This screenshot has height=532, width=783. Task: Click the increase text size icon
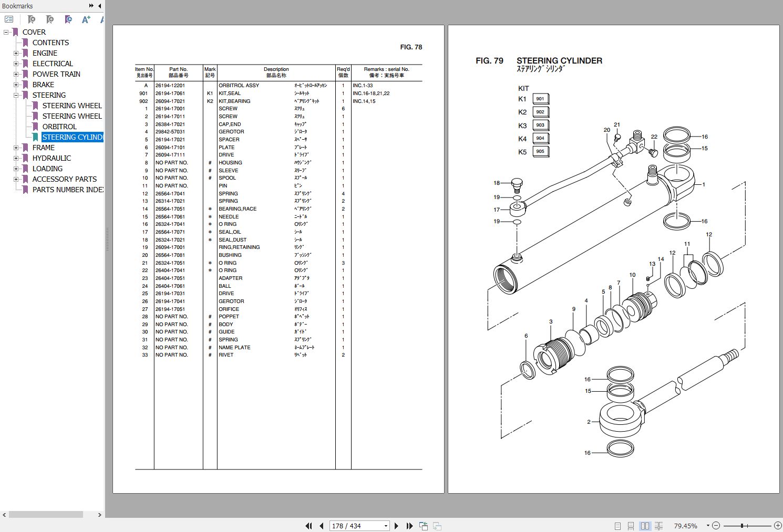click(86, 19)
